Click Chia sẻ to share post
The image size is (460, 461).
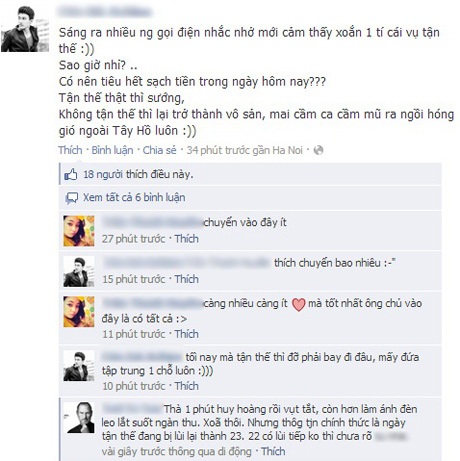pyautogui.click(x=159, y=150)
